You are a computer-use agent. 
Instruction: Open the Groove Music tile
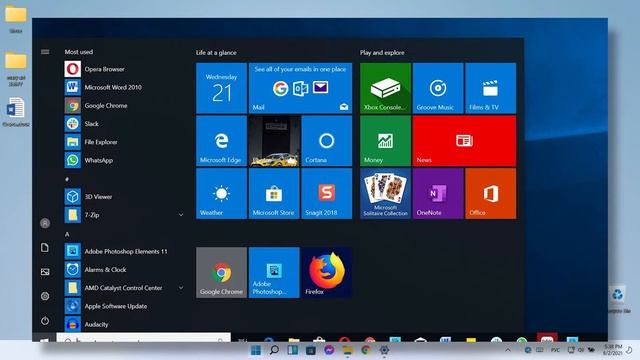point(438,88)
